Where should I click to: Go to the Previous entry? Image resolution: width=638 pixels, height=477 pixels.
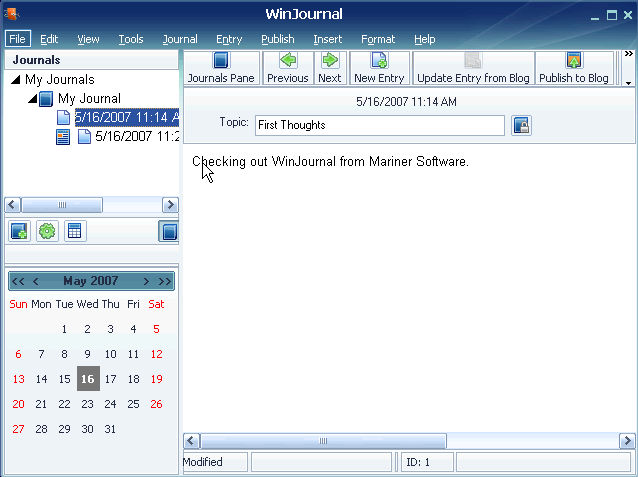(x=288, y=68)
